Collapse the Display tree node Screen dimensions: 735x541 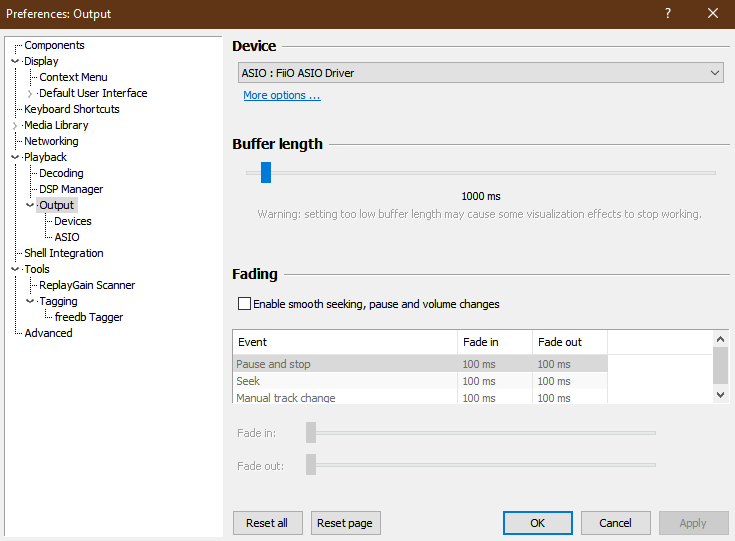tap(15, 61)
